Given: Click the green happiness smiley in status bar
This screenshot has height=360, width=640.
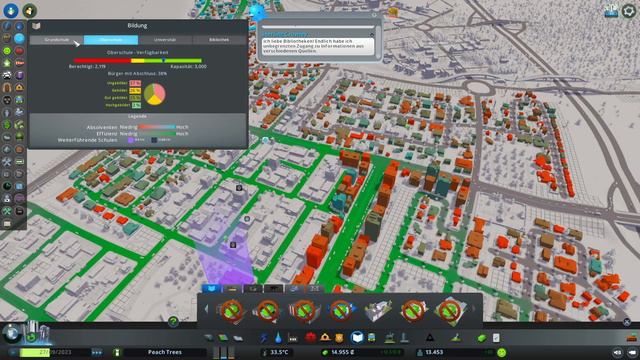Looking at the screenshot, I should (502, 352).
